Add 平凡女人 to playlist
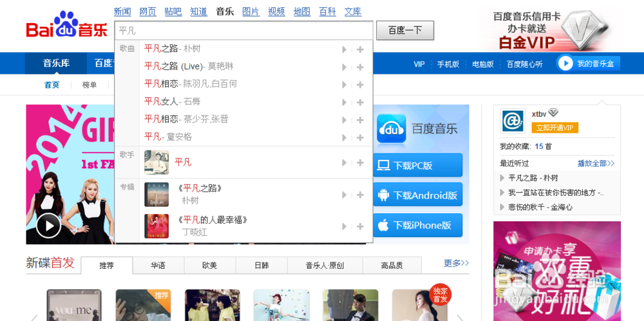 click(x=360, y=102)
